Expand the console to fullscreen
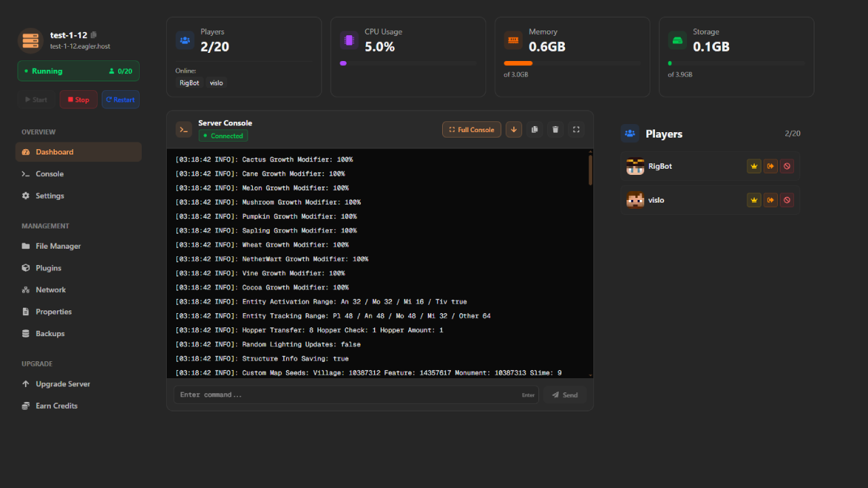The width and height of the screenshot is (868, 488). pyautogui.click(x=576, y=129)
